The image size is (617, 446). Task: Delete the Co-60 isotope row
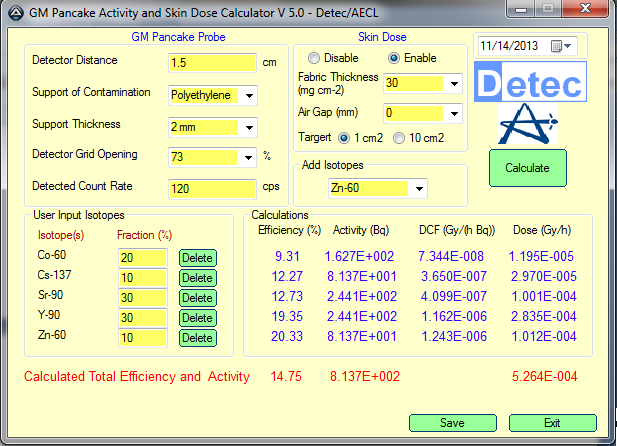[x=198, y=258]
